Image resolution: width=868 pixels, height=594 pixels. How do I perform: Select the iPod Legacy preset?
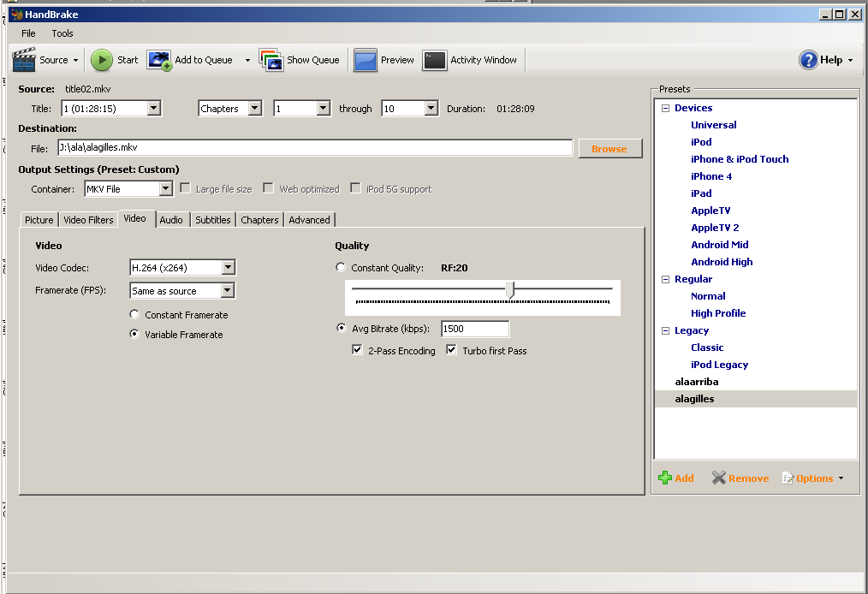[x=719, y=365]
